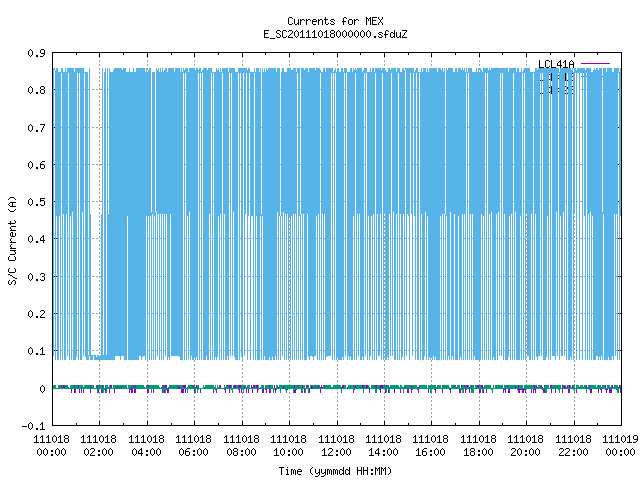Image resolution: width=640 pixels, height=480 pixels.
Task: Select the 111018 08:00 time tick label
Action: (x=241, y=446)
